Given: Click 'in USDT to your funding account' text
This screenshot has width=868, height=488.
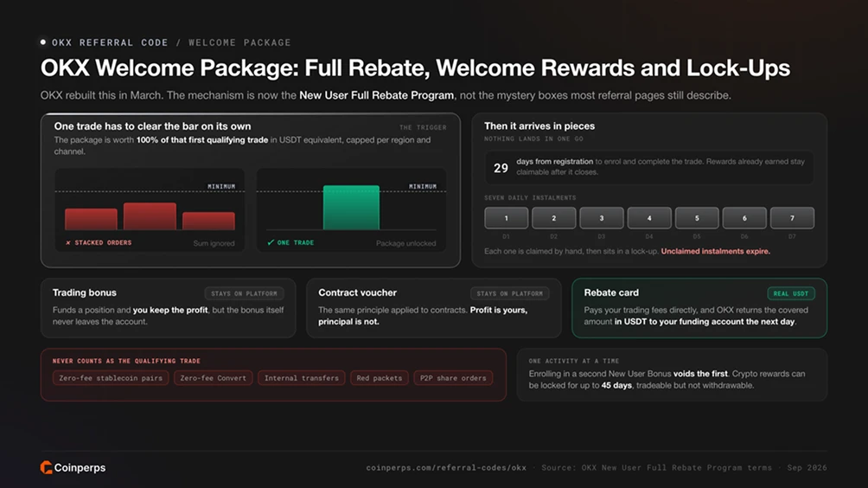Looking at the screenshot, I should [678, 321].
